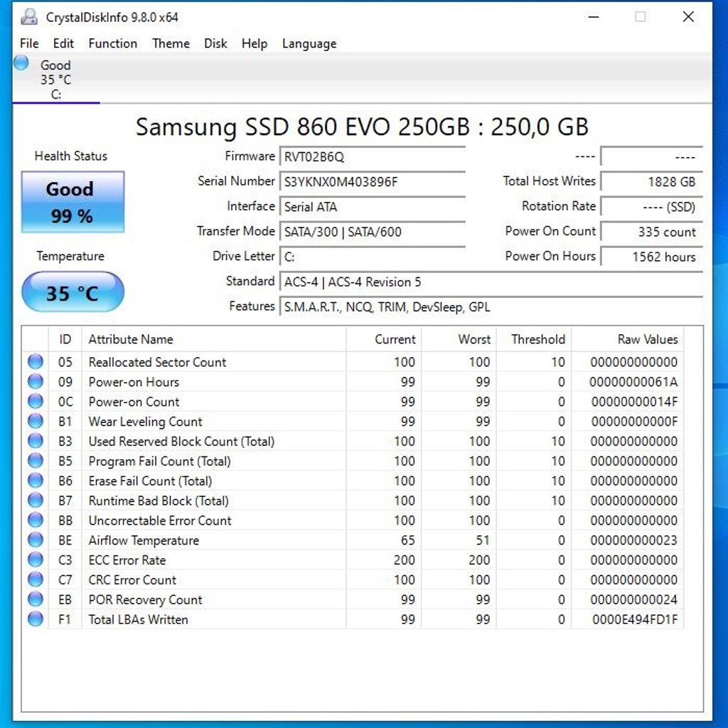Click the Current column header

click(384, 339)
